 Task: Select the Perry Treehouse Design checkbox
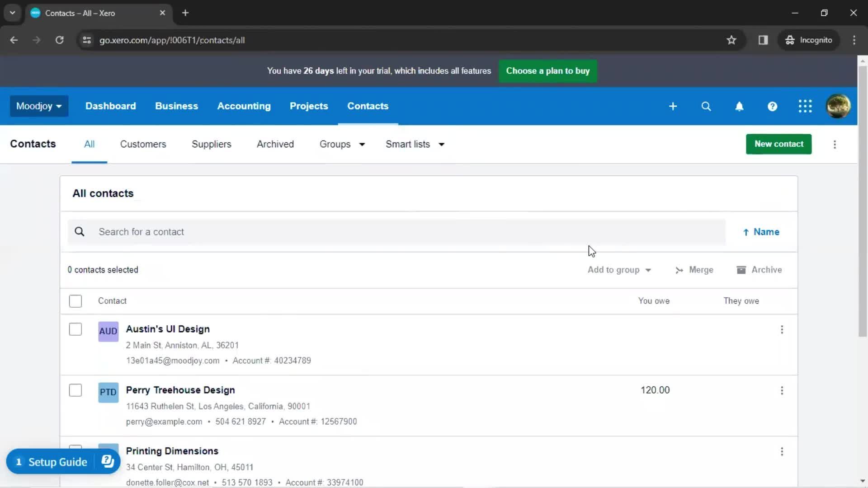pos(75,390)
